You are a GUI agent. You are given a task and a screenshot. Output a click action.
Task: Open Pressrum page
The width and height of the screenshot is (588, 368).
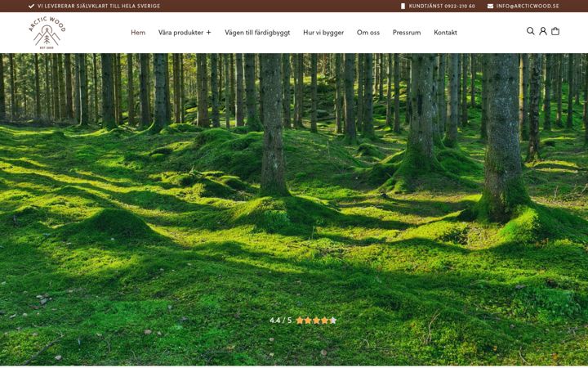coord(407,32)
